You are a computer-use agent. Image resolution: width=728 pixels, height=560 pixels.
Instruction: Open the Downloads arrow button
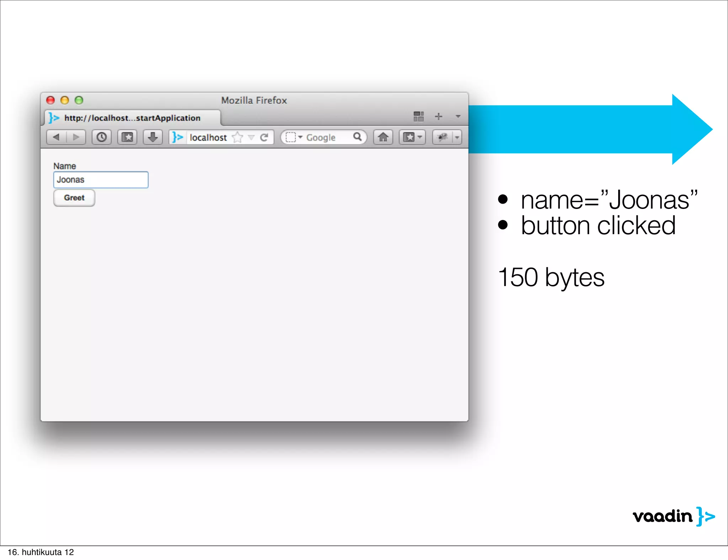point(153,137)
